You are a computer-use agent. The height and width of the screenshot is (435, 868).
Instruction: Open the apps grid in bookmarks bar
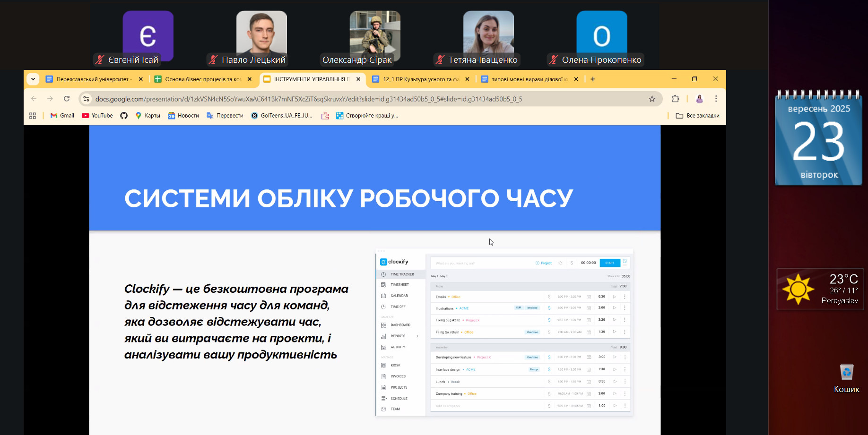pyautogui.click(x=33, y=116)
